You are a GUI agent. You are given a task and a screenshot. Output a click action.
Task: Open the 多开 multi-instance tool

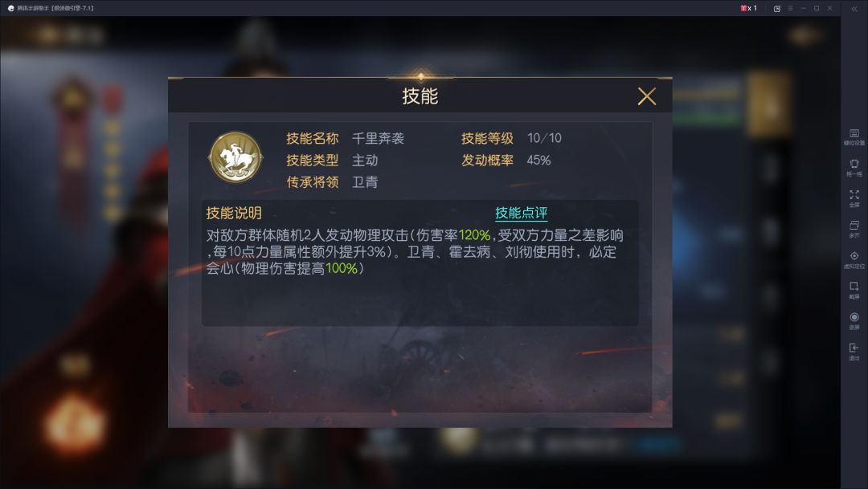pos(854,229)
